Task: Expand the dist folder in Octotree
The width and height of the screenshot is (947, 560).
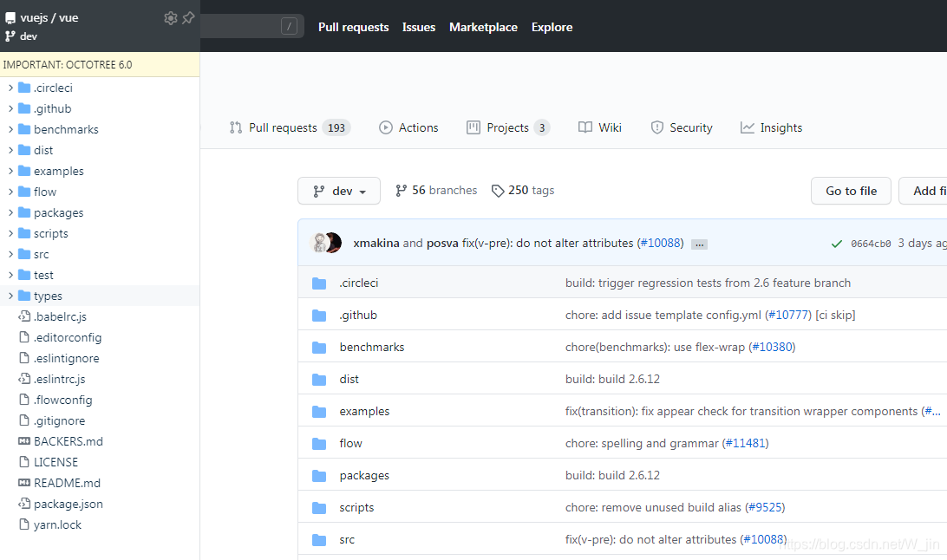Action: [10, 150]
